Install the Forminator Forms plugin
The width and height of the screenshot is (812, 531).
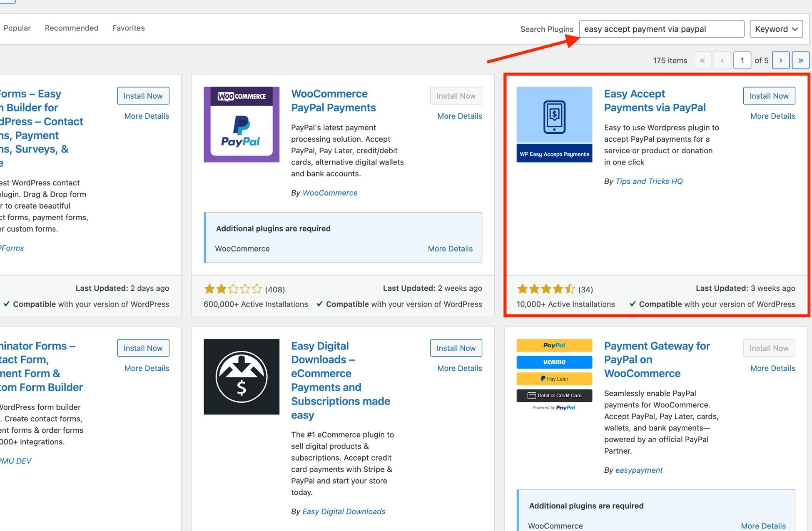pyautogui.click(x=143, y=348)
